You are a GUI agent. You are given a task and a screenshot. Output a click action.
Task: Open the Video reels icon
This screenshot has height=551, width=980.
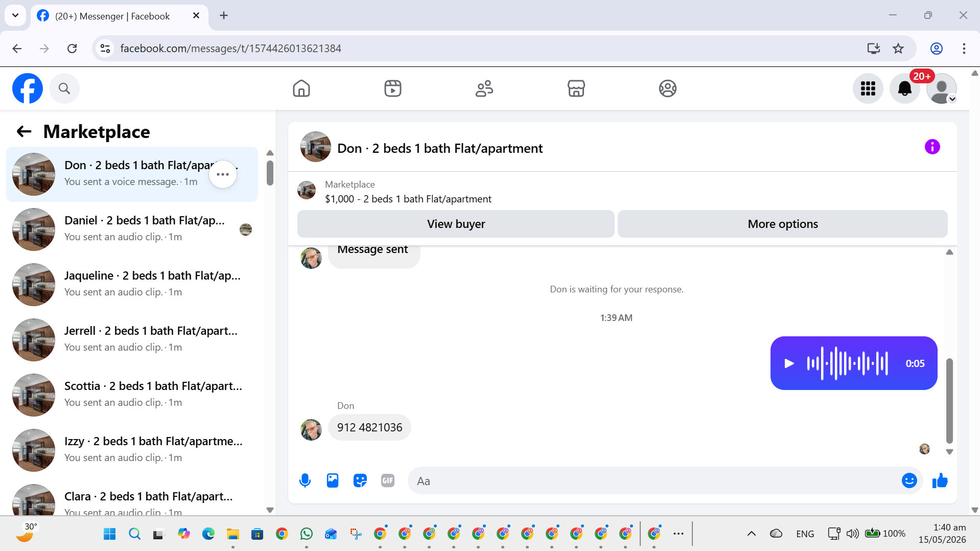pos(393,88)
